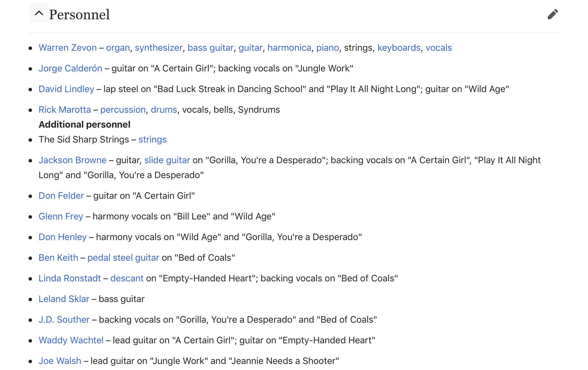Viewport: 588px width, 370px height.
Task: Open the Rick Marotta link
Action: click(x=65, y=110)
